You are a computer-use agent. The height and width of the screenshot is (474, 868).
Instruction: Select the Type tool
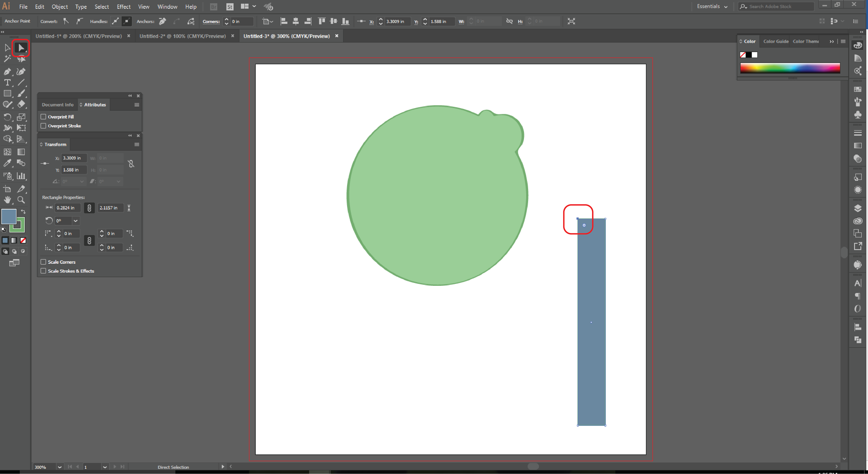point(7,82)
